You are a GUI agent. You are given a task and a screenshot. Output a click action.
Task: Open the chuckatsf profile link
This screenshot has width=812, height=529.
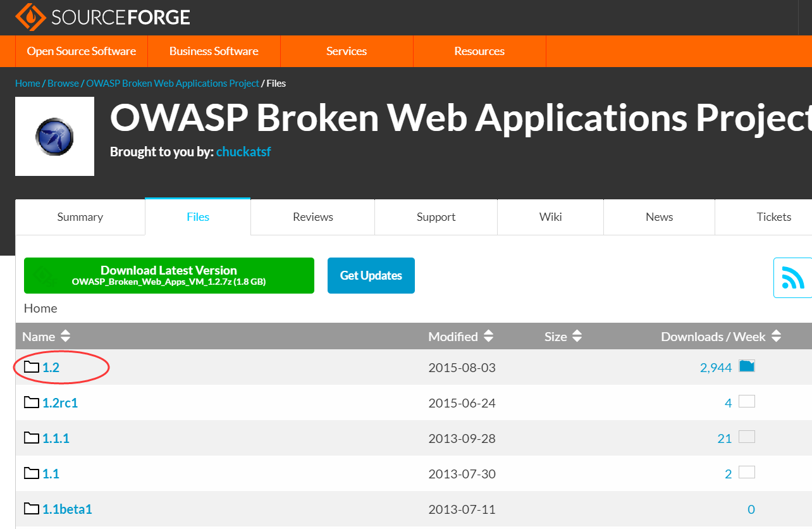coord(243,152)
